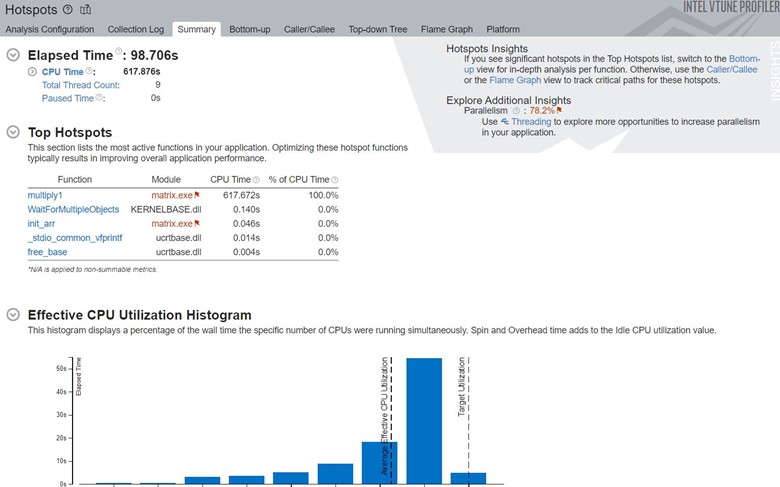The image size is (780, 487).
Task: Click the flag icon next to multiply1's matrix.exe
Action: point(197,195)
